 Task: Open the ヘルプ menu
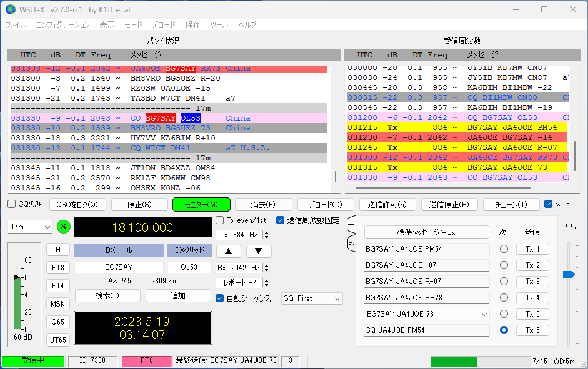coord(247,25)
